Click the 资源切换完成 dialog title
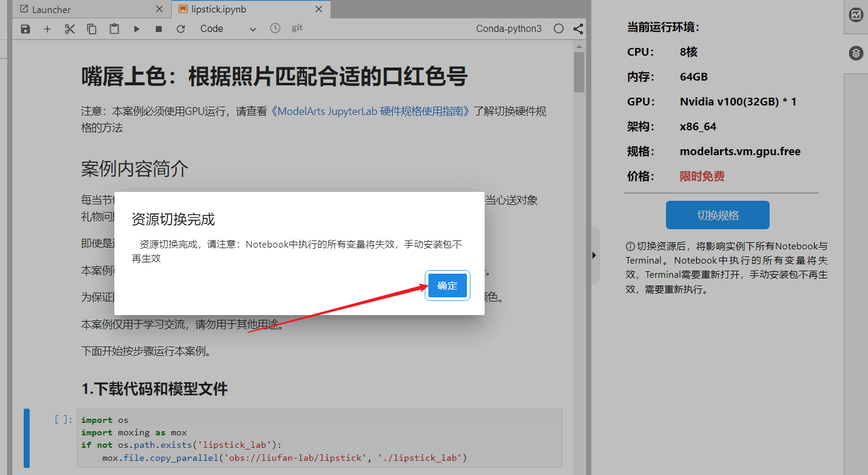This screenshot has height=475, width=868. [x=173, y=220]
